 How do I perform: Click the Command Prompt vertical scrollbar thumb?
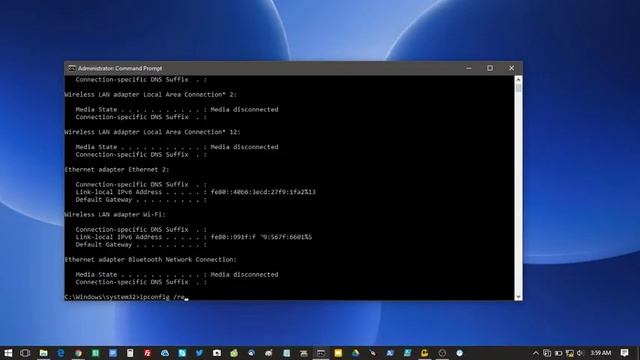click(x=518, y=88)
